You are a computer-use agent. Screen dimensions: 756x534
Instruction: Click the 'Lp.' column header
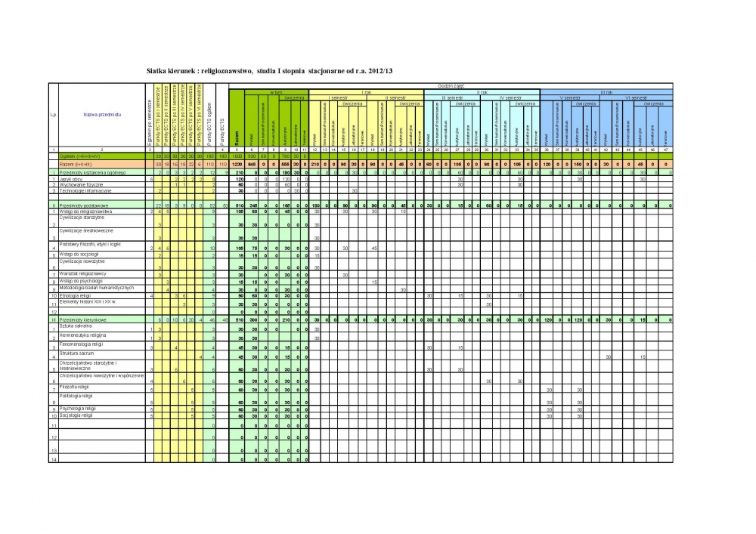click(54, 115)
